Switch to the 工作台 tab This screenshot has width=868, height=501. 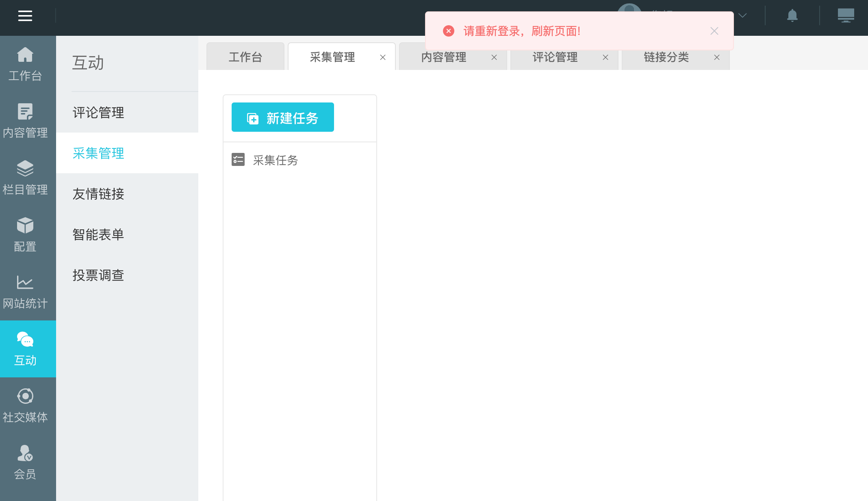[x=245, y=57]
